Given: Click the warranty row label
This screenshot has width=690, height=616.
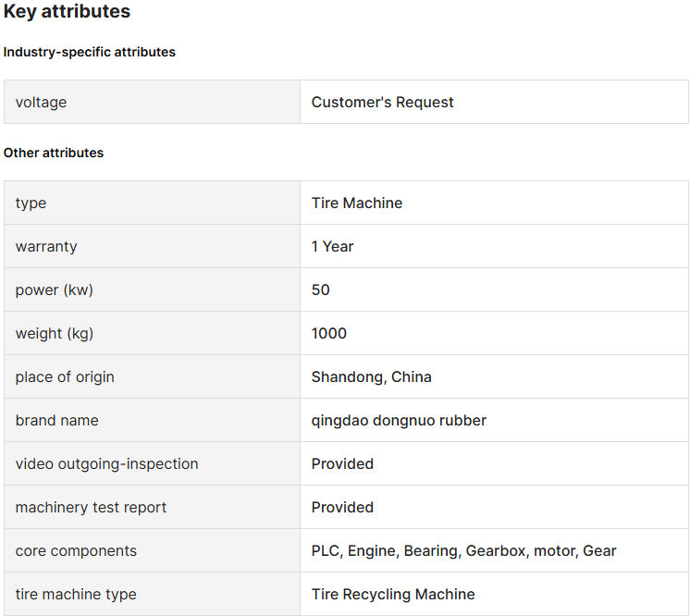Looking at the screenshot, I should click(46, 247).
